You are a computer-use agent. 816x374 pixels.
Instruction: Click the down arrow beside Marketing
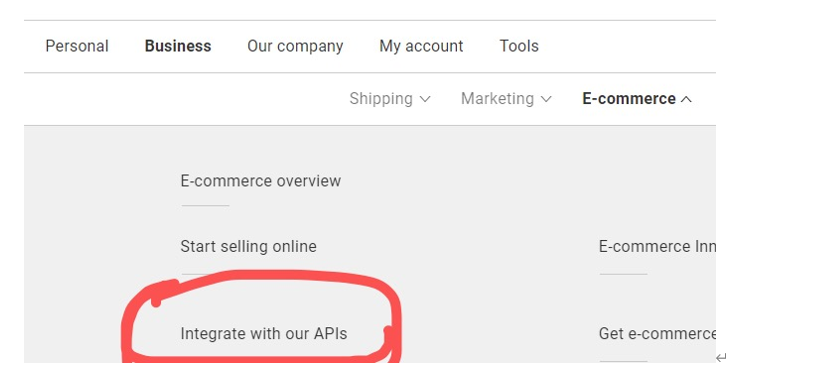pyautogui.click(x=546, y=99)
